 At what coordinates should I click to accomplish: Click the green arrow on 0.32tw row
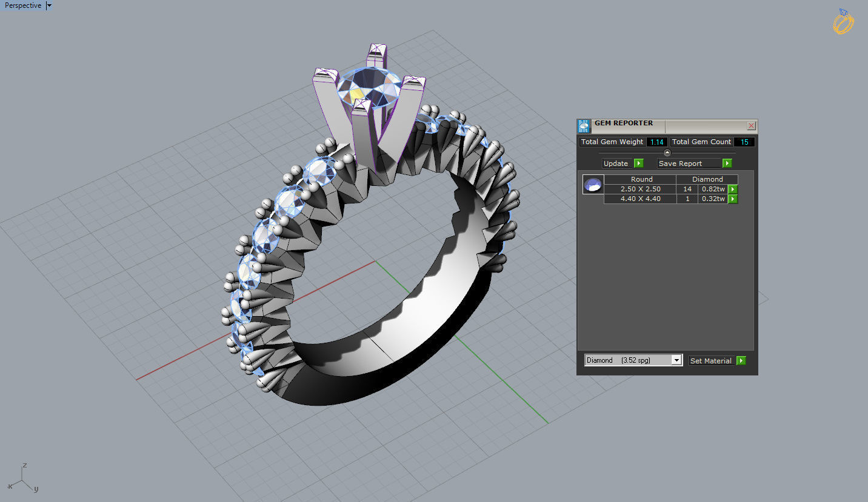pyautogui.click(x=733, y=199)
